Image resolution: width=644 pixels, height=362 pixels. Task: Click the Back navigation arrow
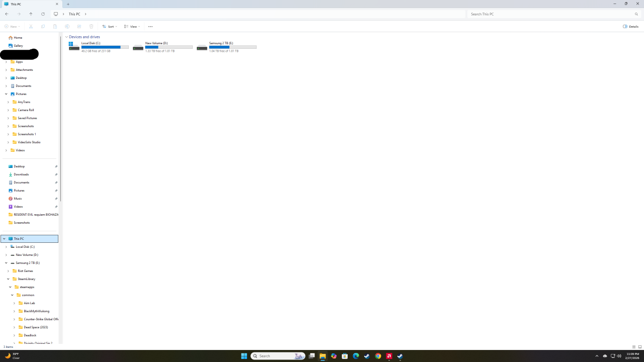[7, 14]
